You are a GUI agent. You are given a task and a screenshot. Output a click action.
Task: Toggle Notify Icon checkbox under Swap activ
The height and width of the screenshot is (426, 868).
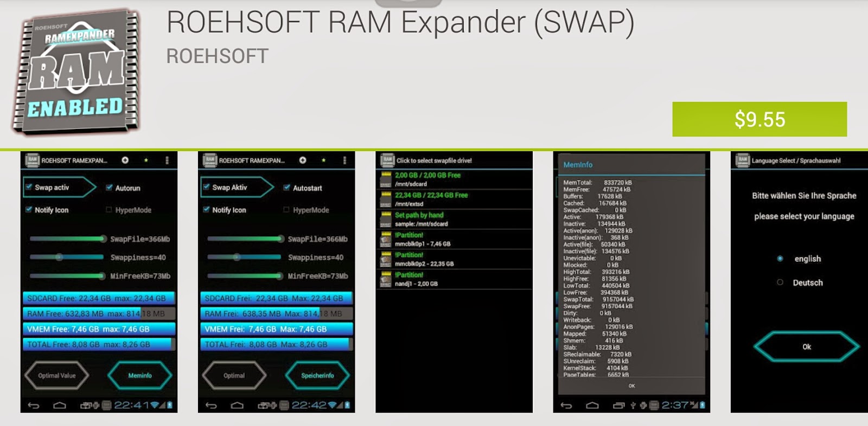click(x=28, y=209)
